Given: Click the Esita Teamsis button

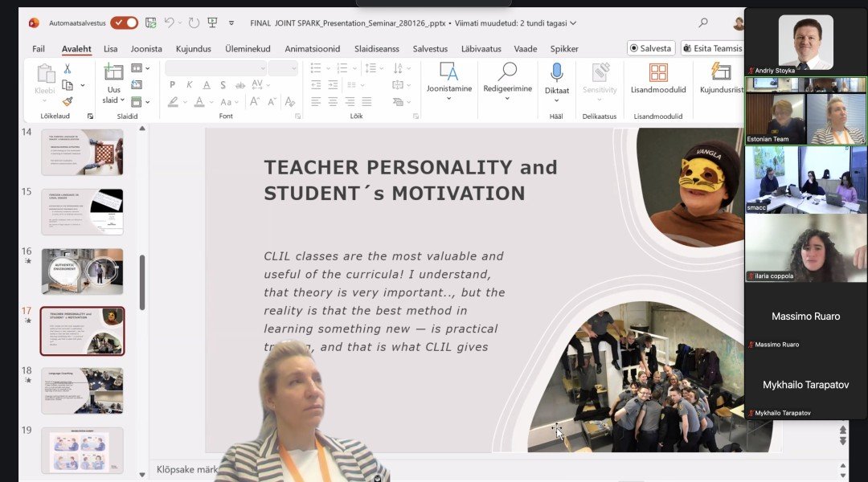Looking at the screenshot, I should (x=712, y=48).
